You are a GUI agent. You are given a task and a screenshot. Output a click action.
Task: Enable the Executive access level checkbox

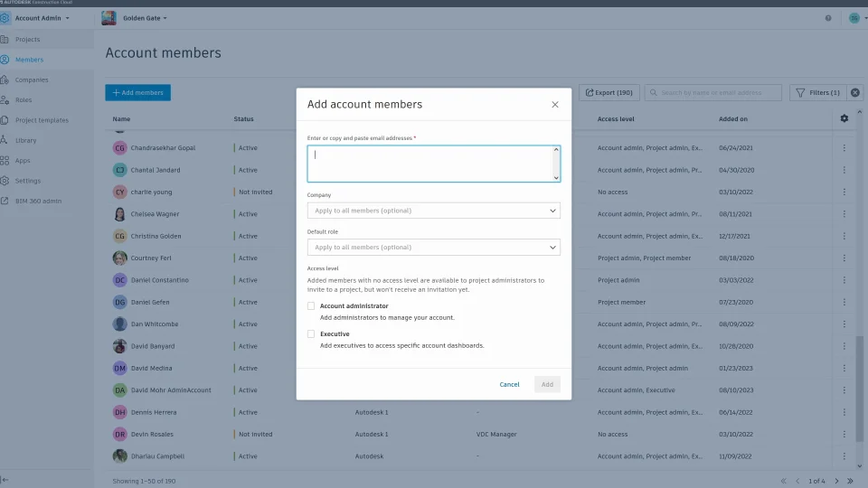311,334
